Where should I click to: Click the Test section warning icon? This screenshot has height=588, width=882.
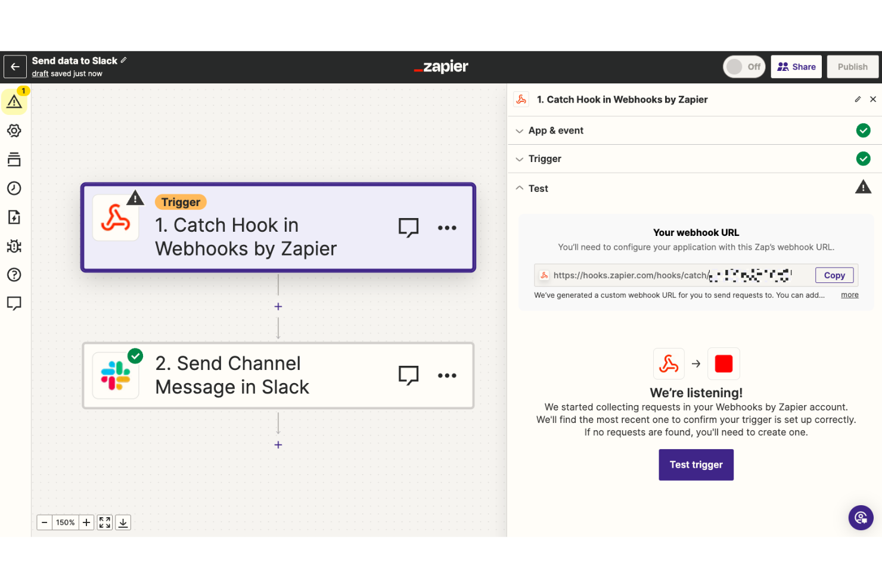coord(863,187)
